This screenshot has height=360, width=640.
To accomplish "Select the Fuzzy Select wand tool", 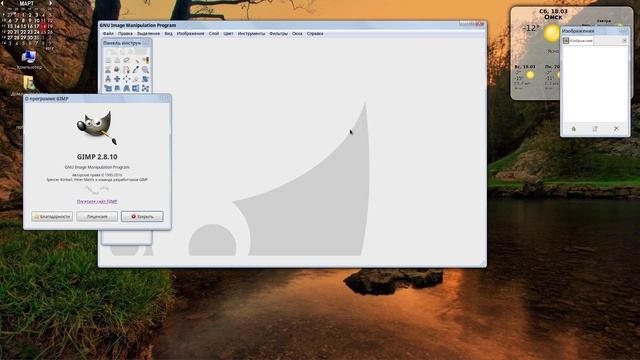I will point(136,60).
